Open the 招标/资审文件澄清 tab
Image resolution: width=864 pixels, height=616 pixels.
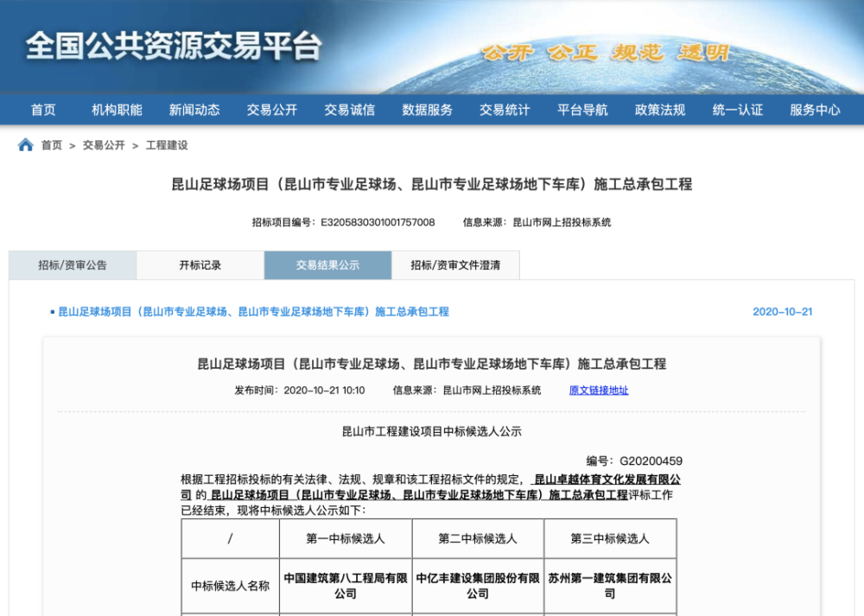[x=455, y=265]
